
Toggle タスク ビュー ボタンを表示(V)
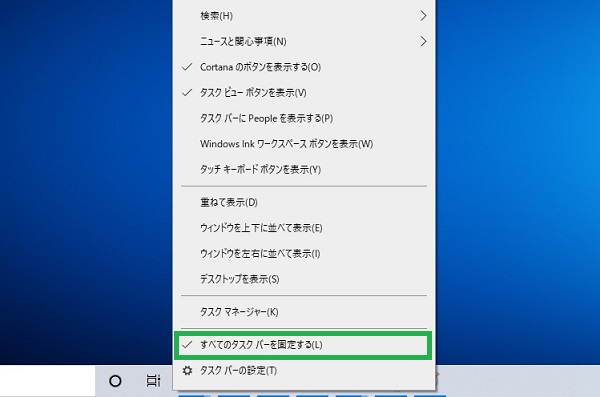[304, 93]
